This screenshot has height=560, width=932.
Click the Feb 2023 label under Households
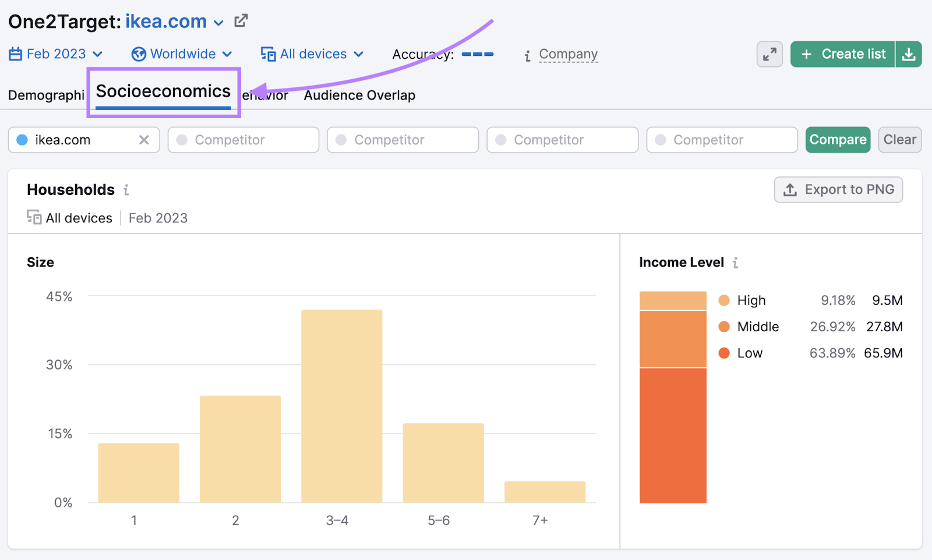point(158,218)
